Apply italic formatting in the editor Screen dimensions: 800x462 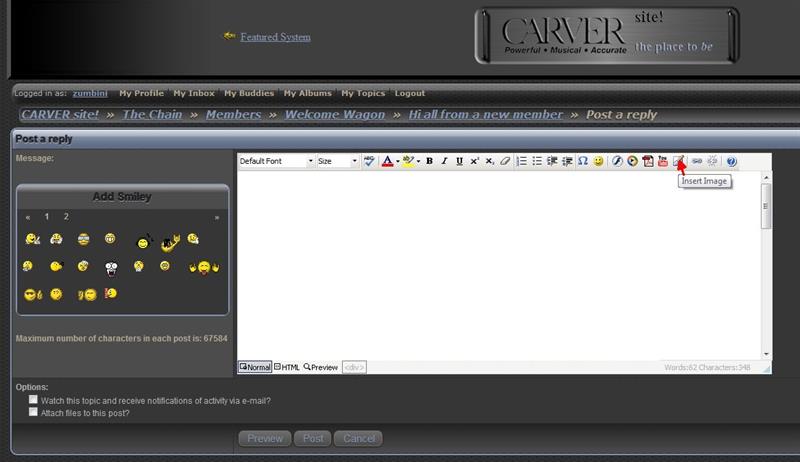point(444,161)
